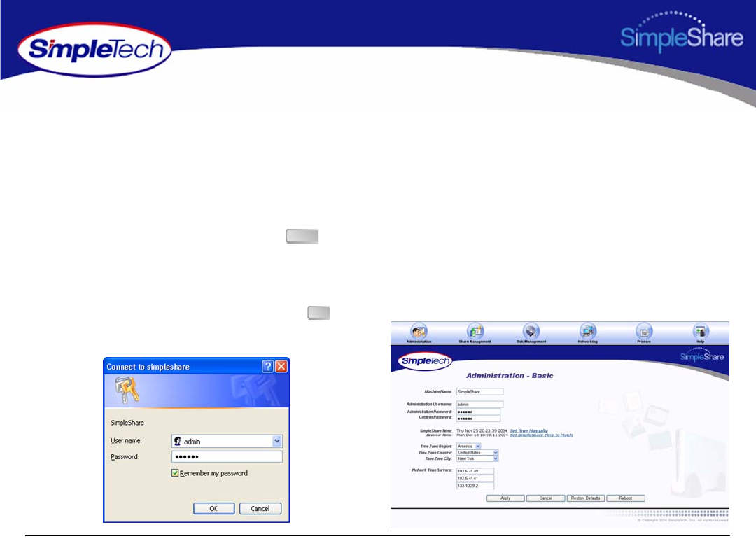Viewport: 756px width, 541px height.
Task: Open the Share Management icon
Action: tap(475, 332)
